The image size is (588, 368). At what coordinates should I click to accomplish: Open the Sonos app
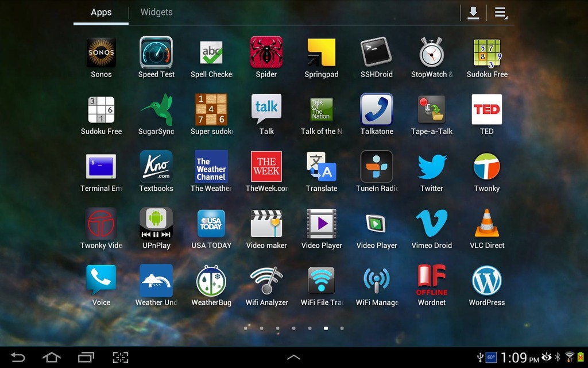tap(101, 58)
